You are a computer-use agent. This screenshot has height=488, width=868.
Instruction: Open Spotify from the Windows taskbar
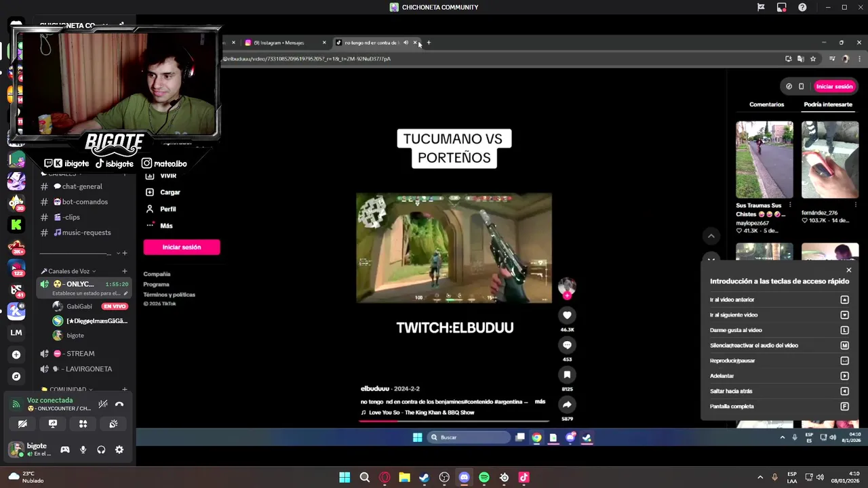484,477
